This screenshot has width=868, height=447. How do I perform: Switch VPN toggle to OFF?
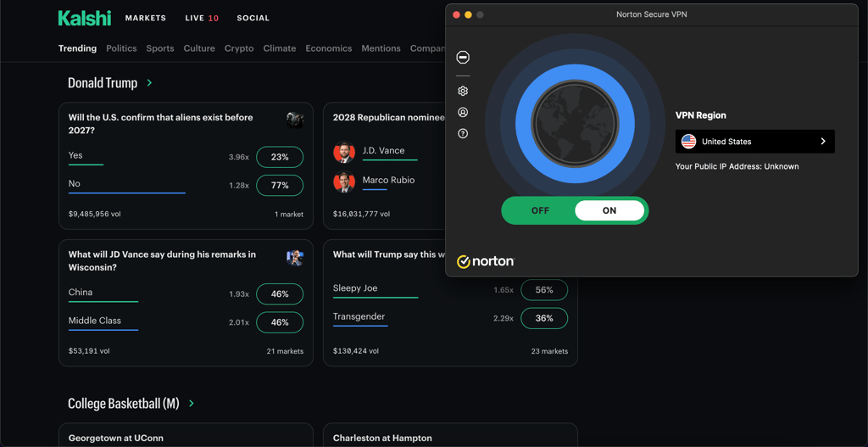pyautogui.click(x=540, y=210)
